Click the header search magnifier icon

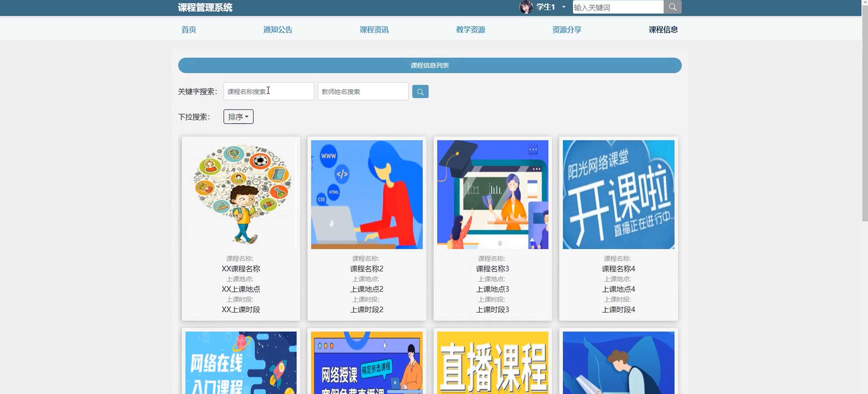pyautogui.click(x=672, y=7)
